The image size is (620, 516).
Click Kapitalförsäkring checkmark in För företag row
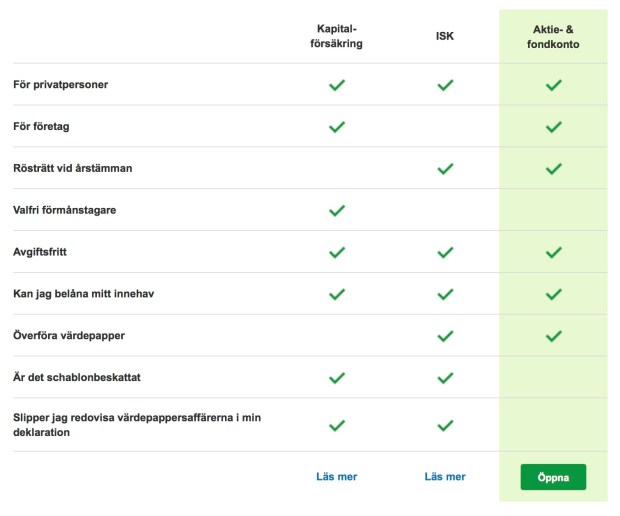tap(337, 127)
